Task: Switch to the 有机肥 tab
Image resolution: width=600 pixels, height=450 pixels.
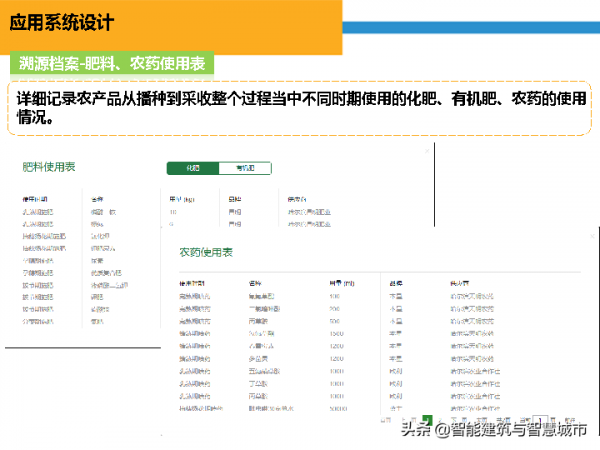Action: pos(245,168)
